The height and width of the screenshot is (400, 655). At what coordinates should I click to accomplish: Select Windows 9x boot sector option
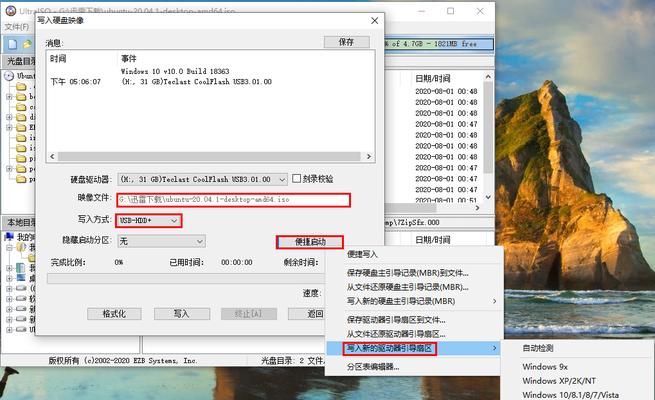545,367
